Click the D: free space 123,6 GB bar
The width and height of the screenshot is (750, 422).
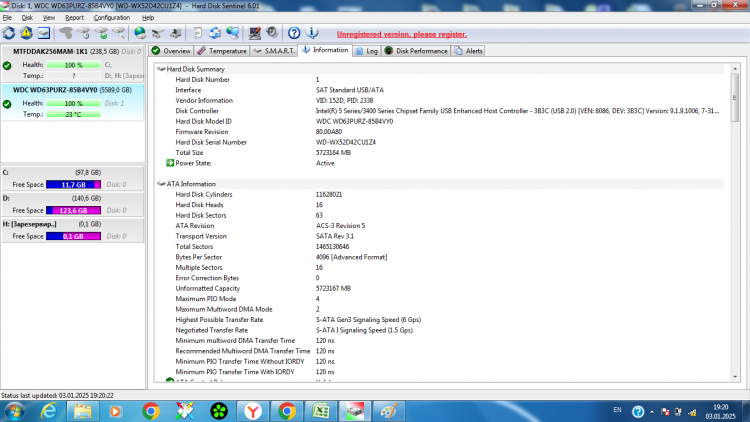(x=74, y=211)
